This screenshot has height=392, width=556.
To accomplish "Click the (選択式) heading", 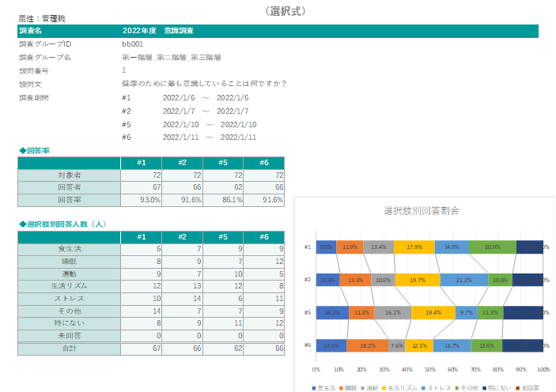I will tap(286, 11).
